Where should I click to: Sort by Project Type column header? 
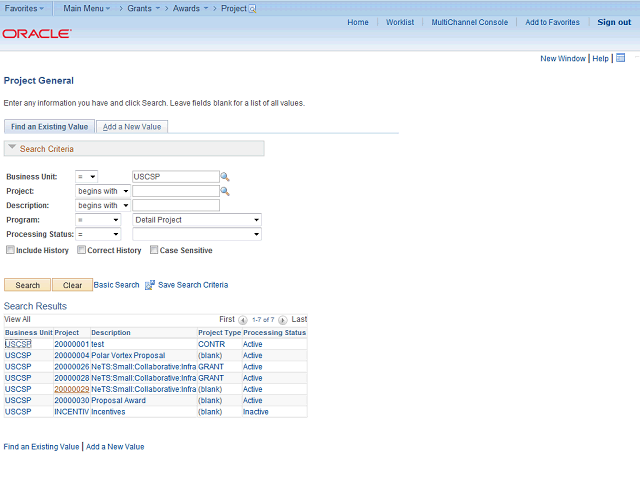(220, 333)
